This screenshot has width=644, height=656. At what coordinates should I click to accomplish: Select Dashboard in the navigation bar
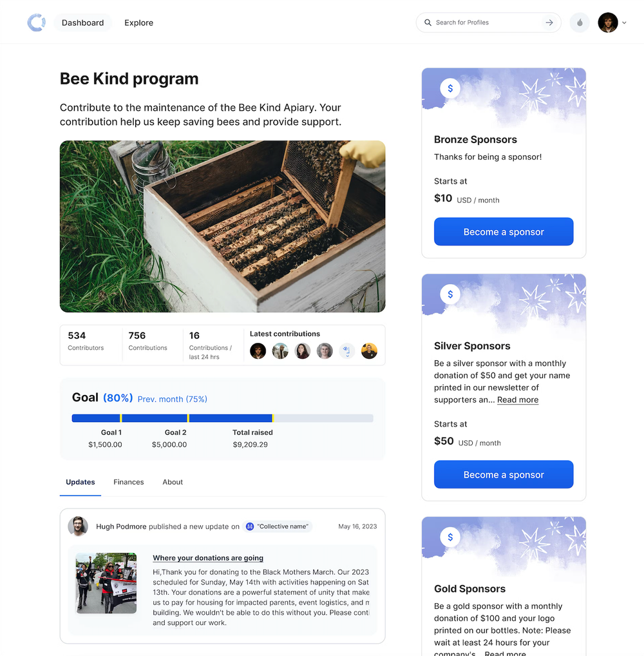[82, 22]
